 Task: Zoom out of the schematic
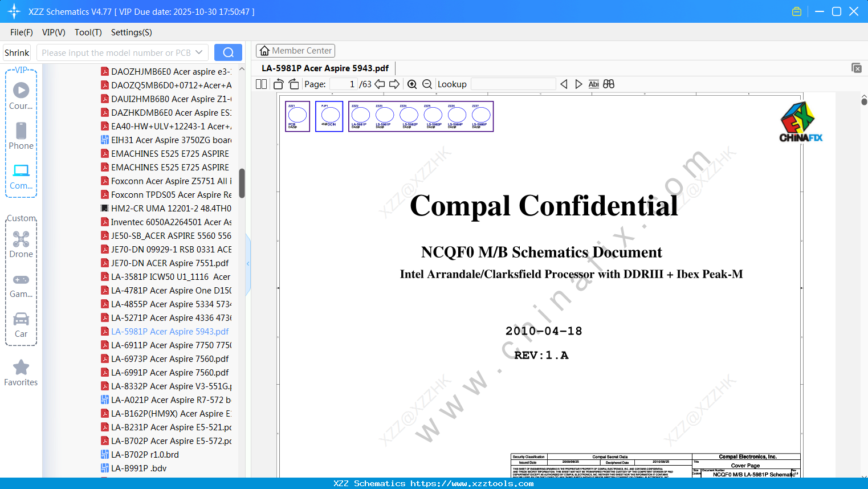click(x=427, y=84)
